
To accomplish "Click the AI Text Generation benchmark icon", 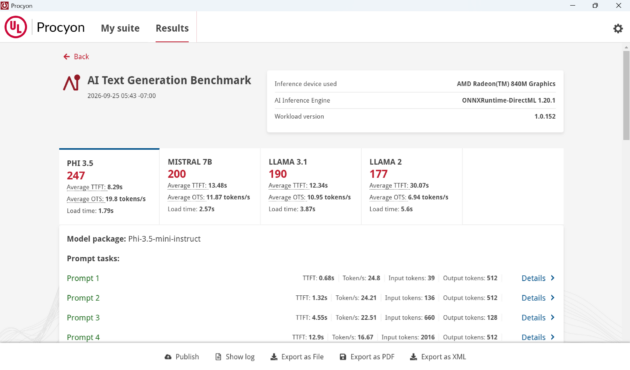I will (x=72, y=83).
